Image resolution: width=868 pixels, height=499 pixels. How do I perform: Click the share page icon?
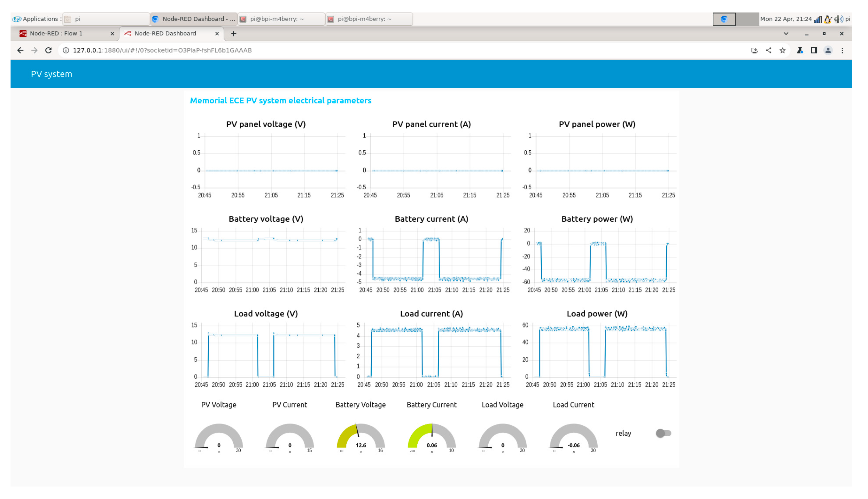pos(769,51)
